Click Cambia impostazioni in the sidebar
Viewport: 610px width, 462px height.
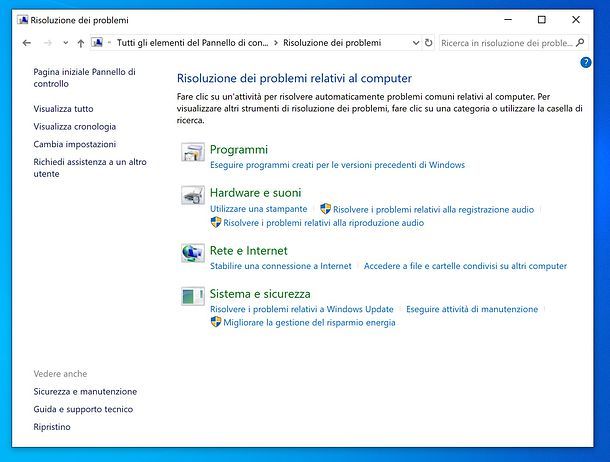[x=75, y=144]
